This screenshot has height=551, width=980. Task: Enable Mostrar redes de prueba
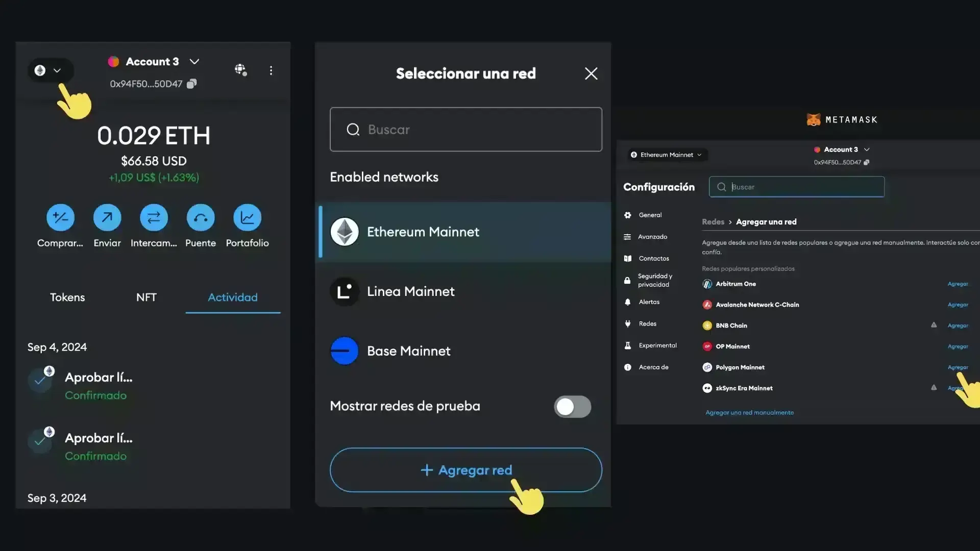[572, 407]
